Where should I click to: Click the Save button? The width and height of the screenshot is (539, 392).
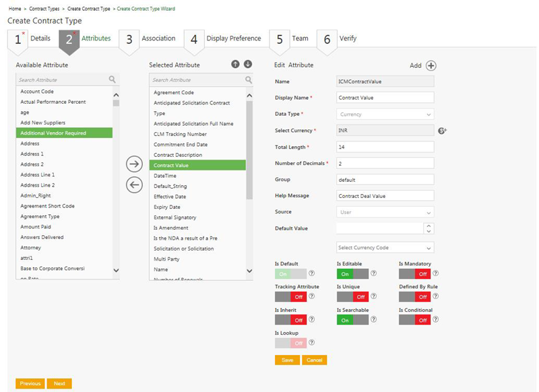click(x=287, y=360)
